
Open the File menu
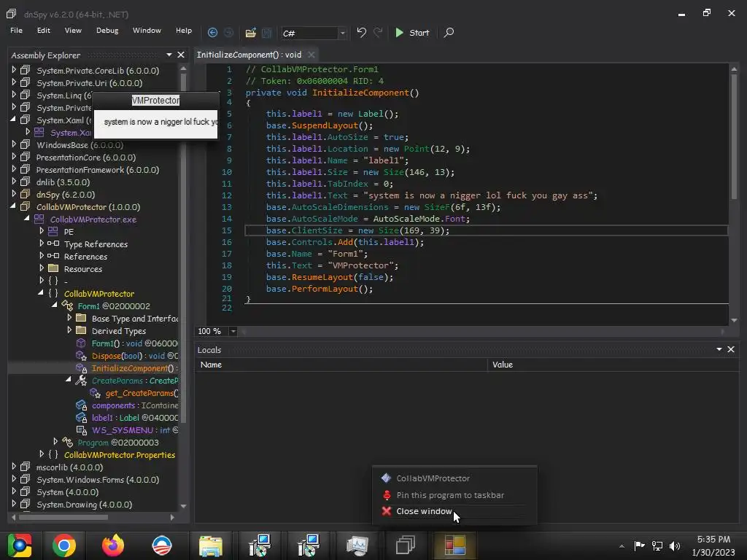[16, 30]
